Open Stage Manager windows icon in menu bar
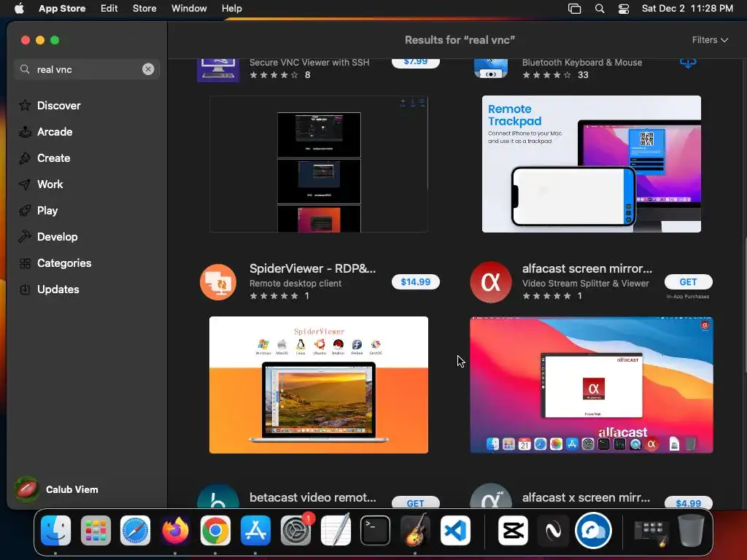Image resolution: width=747 pixels, height=560 pixels. 575,9
